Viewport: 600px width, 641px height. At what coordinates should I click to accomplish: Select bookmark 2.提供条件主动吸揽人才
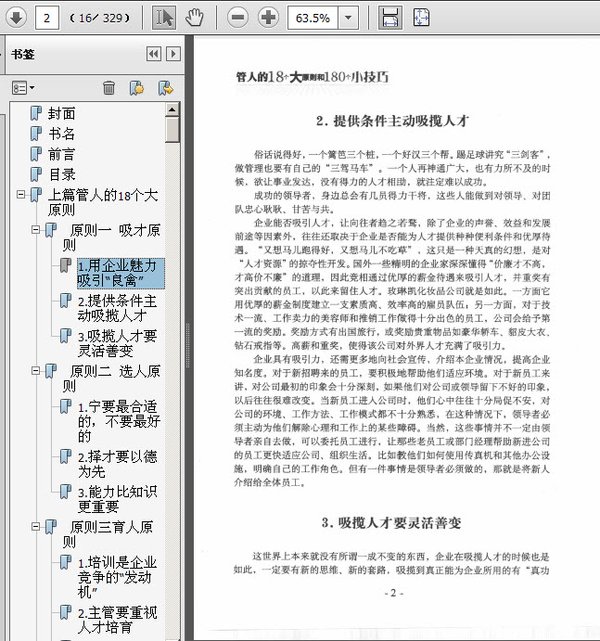(117, 309)
